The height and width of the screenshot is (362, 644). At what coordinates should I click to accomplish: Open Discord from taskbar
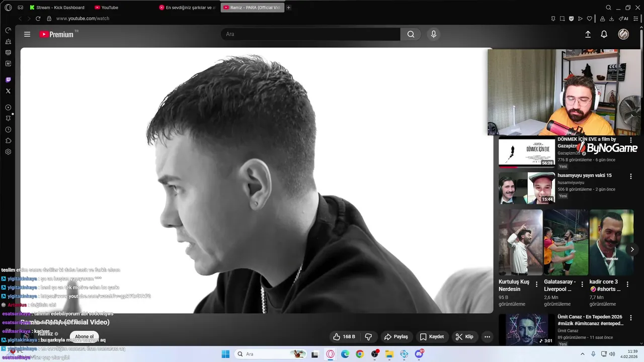(x=419, y=354)
